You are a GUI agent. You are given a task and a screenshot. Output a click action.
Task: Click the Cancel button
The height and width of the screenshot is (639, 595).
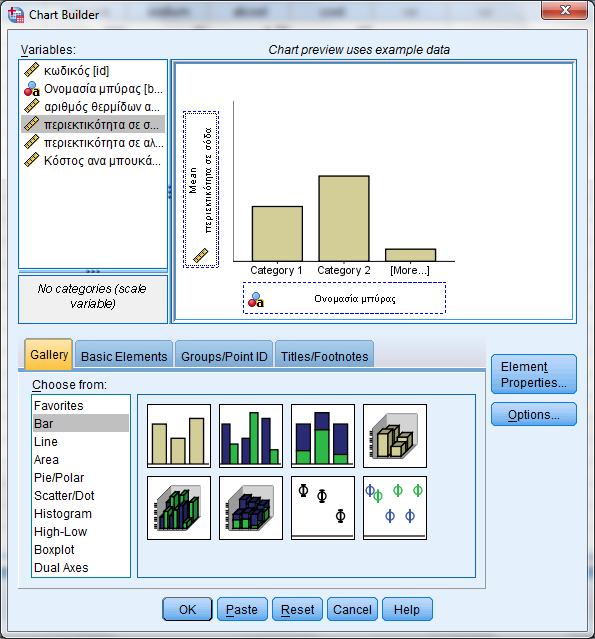point(353,609)
